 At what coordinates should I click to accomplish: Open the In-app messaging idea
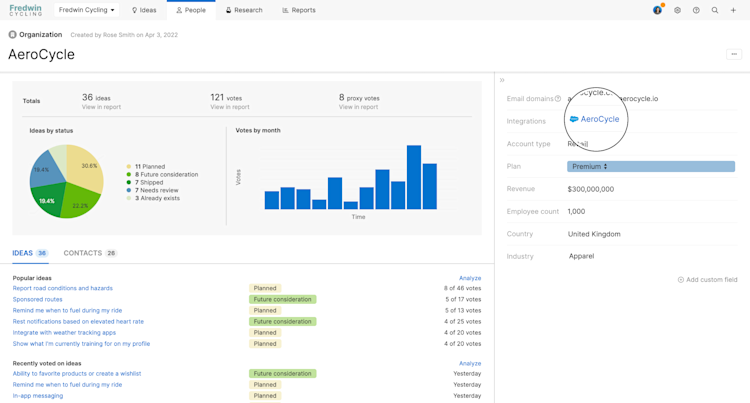[x=38, y=395]
